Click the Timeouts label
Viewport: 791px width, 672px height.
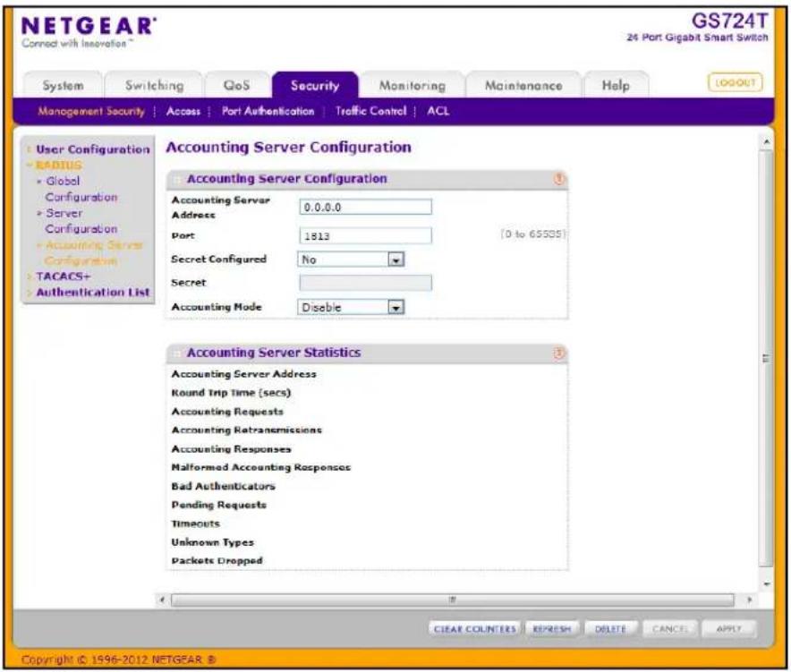click(196, 523)
